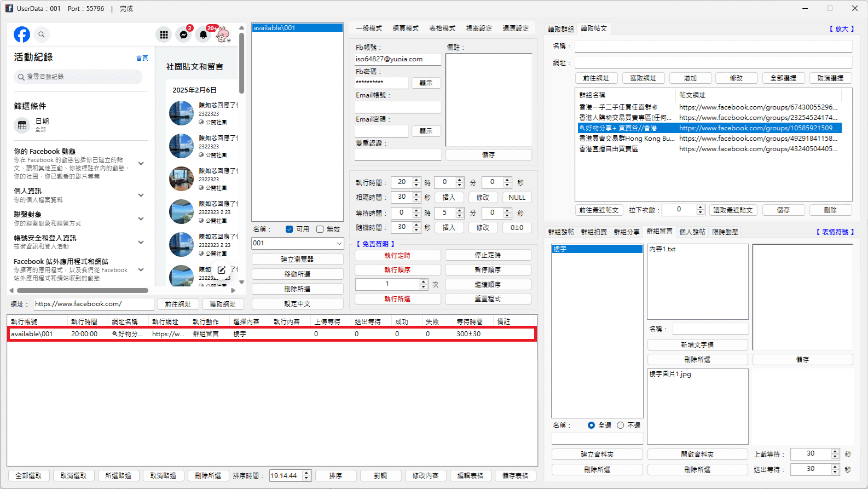Switch to 群組發帖 tab
The width and height of the screenshot is (868, 489).
tap(561, 232)
